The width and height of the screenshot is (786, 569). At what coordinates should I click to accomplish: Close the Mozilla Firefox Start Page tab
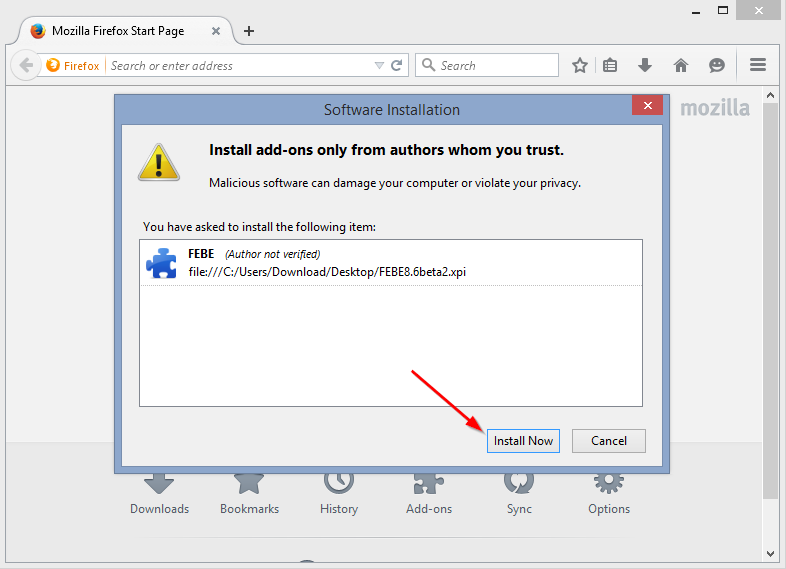[x=216, y=31]
